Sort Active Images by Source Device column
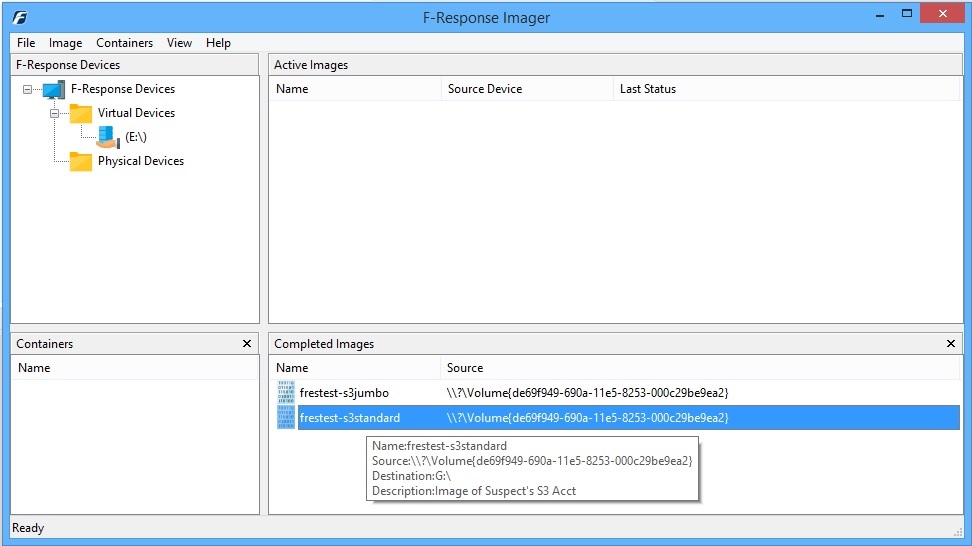 click(x=527, y=89)
